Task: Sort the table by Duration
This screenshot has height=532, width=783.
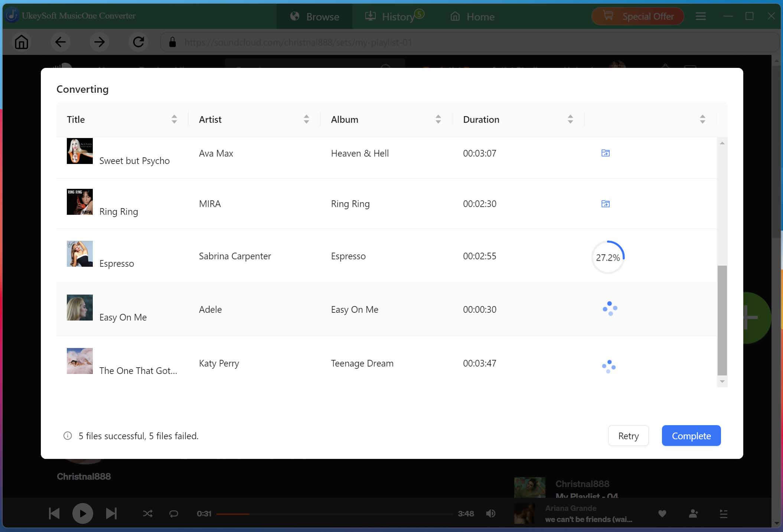Action: 570,119
